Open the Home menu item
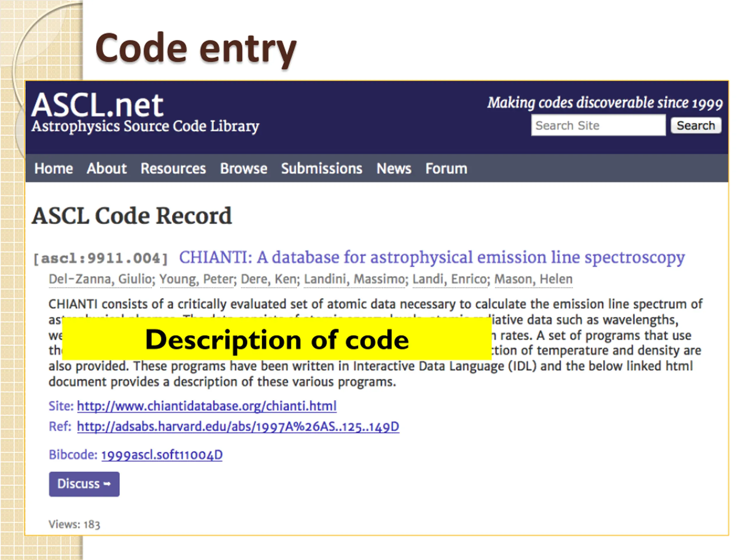Image resolution: width=747 pixels, height=560 pixels. click(x=54, y=169)
